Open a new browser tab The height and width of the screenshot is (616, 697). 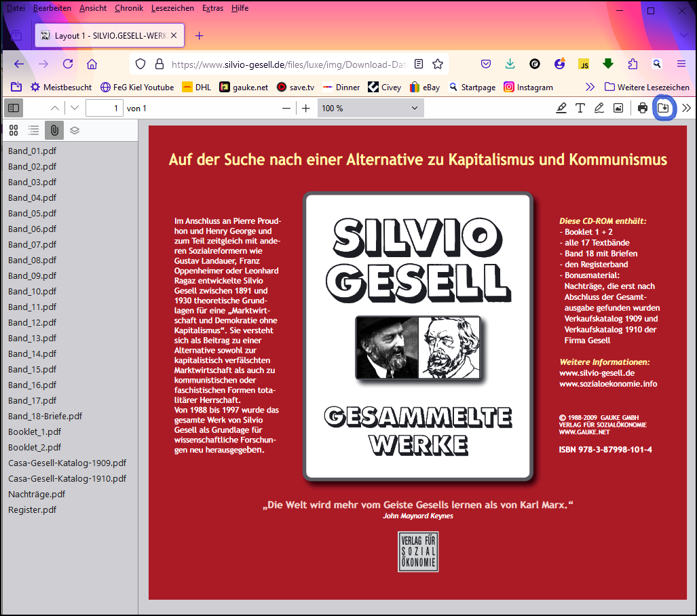(199, 35)
